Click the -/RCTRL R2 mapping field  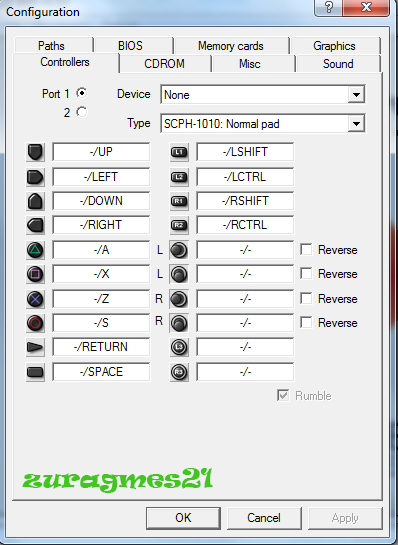click(x=245, y=225)
